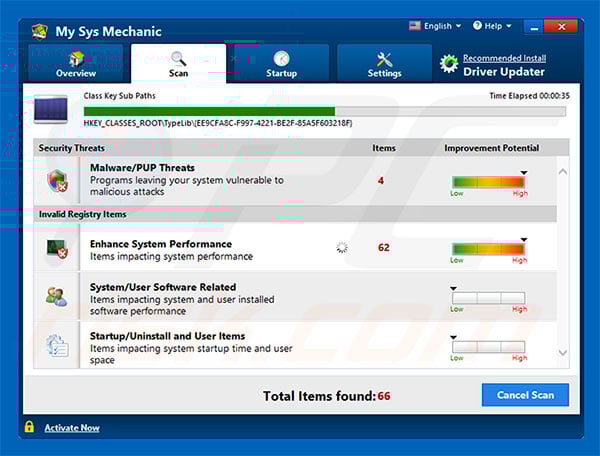Click the Driver Updater gear icon
The height and width of the screenshot is (456, 600).
448,64
